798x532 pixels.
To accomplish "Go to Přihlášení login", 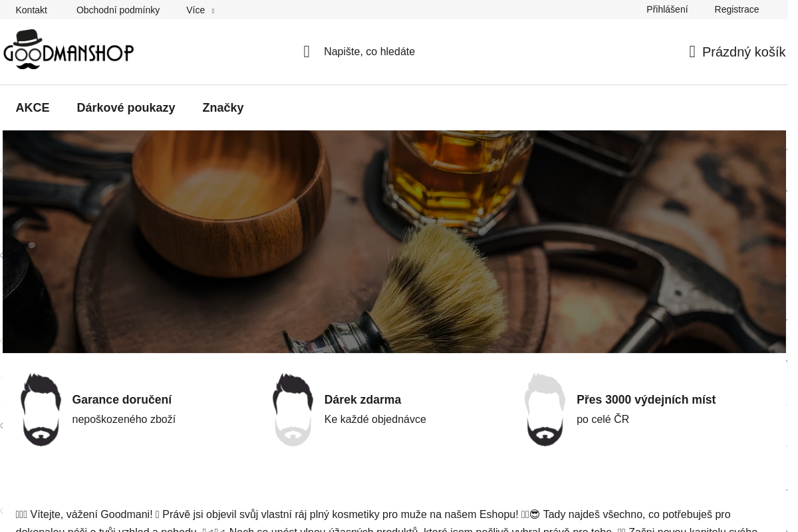I will (x=667, y=9).
